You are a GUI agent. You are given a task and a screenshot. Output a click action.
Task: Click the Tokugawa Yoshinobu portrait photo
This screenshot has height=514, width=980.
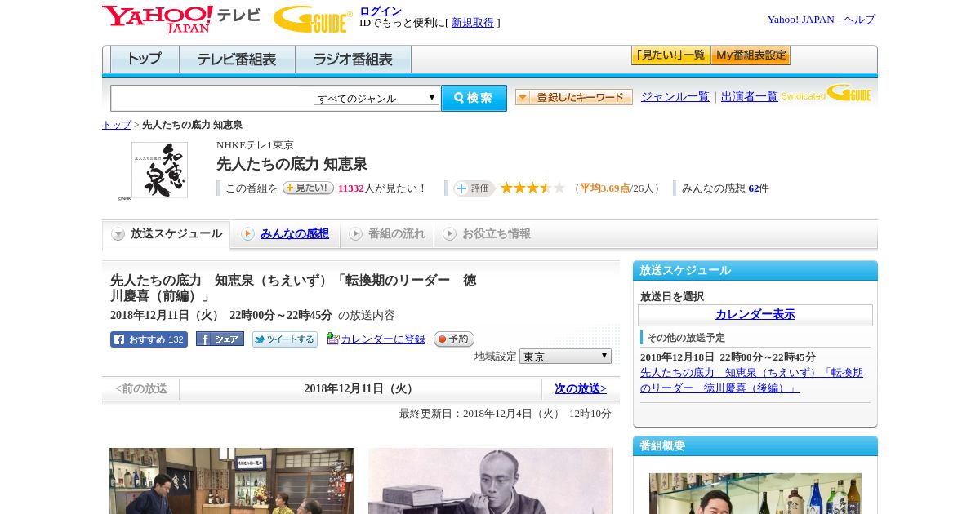[x=491, y=481]
